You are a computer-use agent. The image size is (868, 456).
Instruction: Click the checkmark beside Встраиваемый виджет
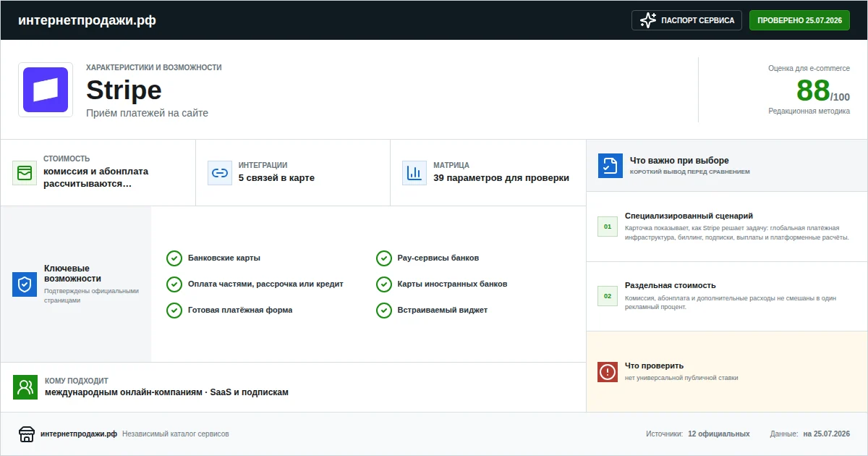[384, 311]
